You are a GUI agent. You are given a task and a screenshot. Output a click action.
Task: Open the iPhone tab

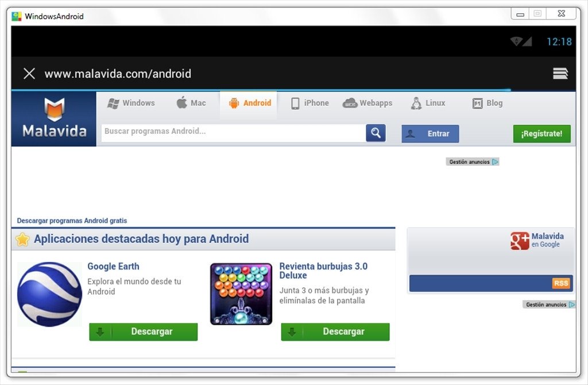point(310,103)
